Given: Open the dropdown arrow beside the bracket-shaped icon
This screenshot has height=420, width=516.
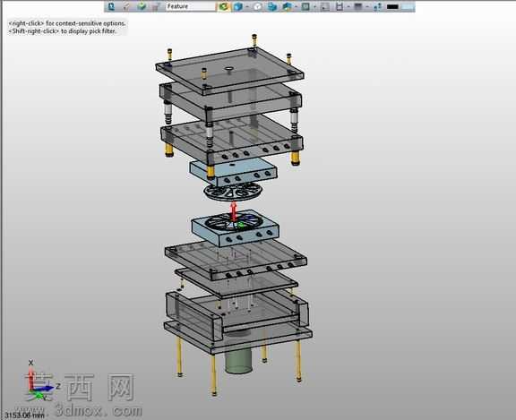Looking at the screenshot, I should click(x=348, y=6).
